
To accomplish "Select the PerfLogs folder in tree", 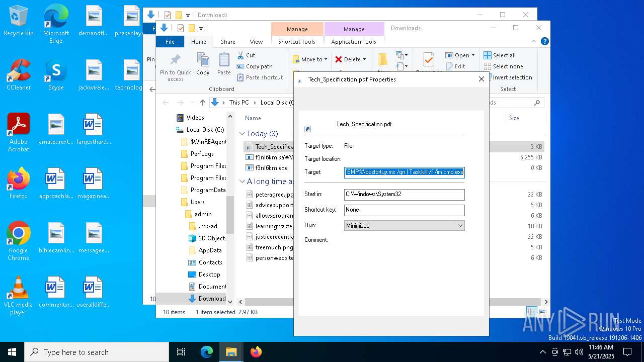I will pos(197,154).
